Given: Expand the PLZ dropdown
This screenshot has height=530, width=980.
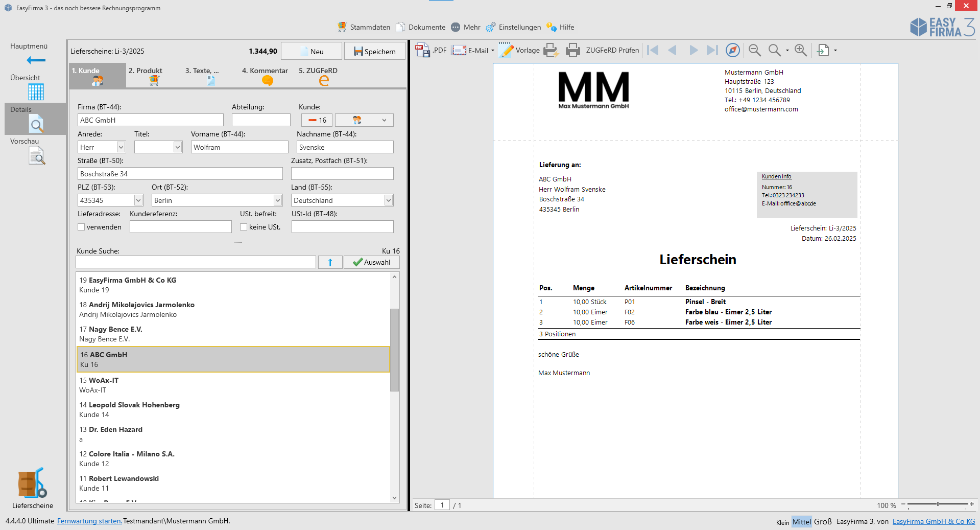Looking at the screenshot, I should pos(138,200).
